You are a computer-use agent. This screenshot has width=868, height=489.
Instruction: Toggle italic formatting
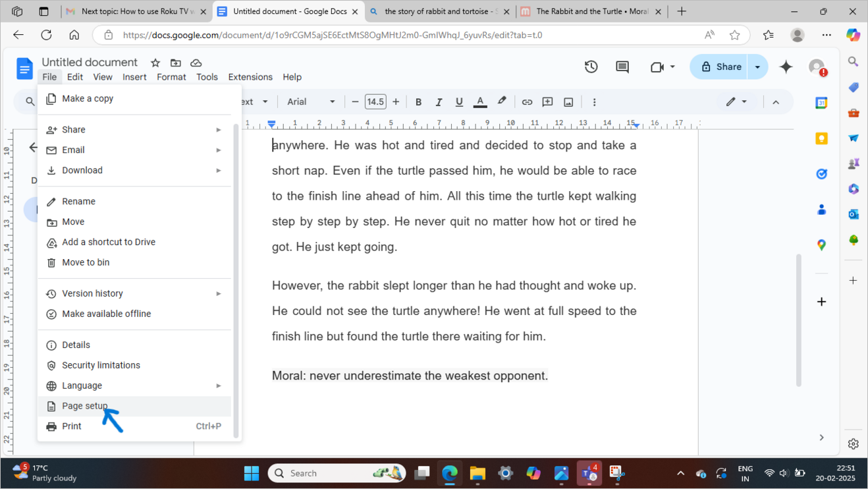pos(439,102)
